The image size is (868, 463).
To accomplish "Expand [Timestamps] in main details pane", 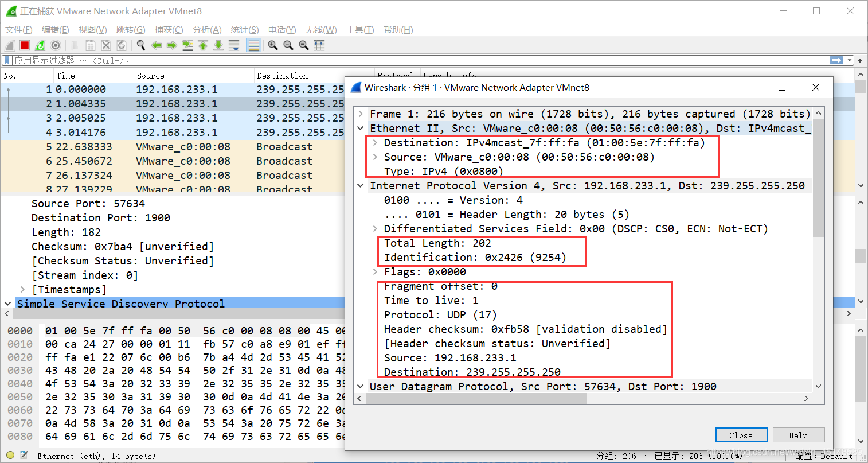I will [x=22, y=289].
